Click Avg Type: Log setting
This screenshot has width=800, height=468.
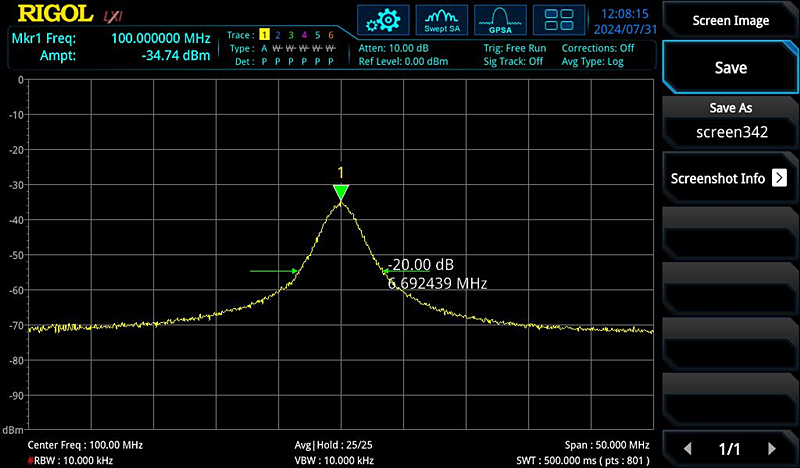[592, 61]
